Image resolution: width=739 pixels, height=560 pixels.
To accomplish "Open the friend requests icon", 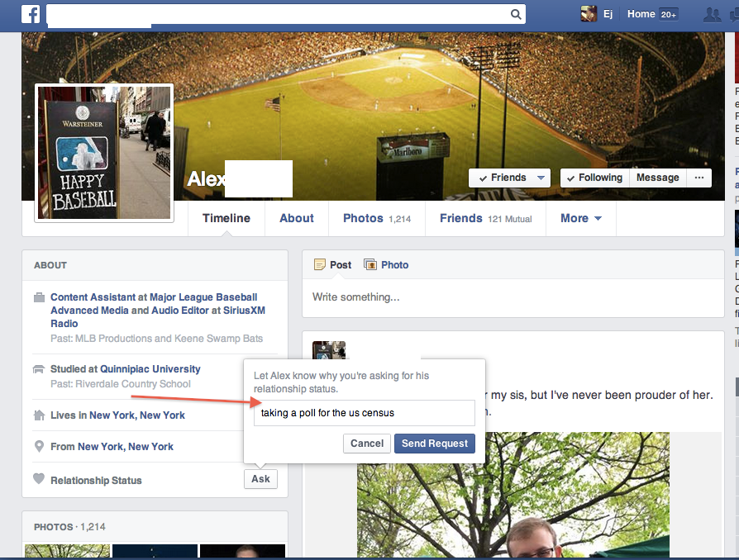I will click(x=712, y=15).
